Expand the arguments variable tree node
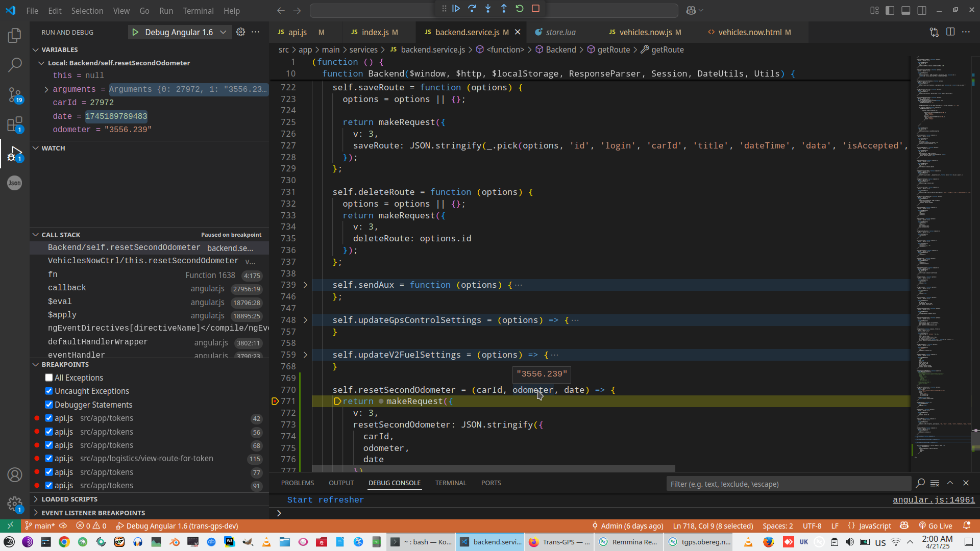The width and height of the screenshot is (980, 551). (46, 89)
